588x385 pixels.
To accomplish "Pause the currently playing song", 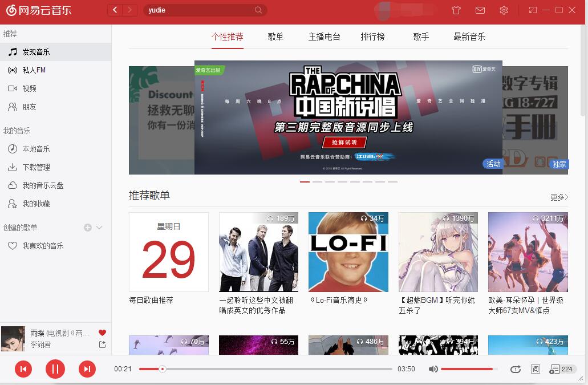I will pos(55,369).
